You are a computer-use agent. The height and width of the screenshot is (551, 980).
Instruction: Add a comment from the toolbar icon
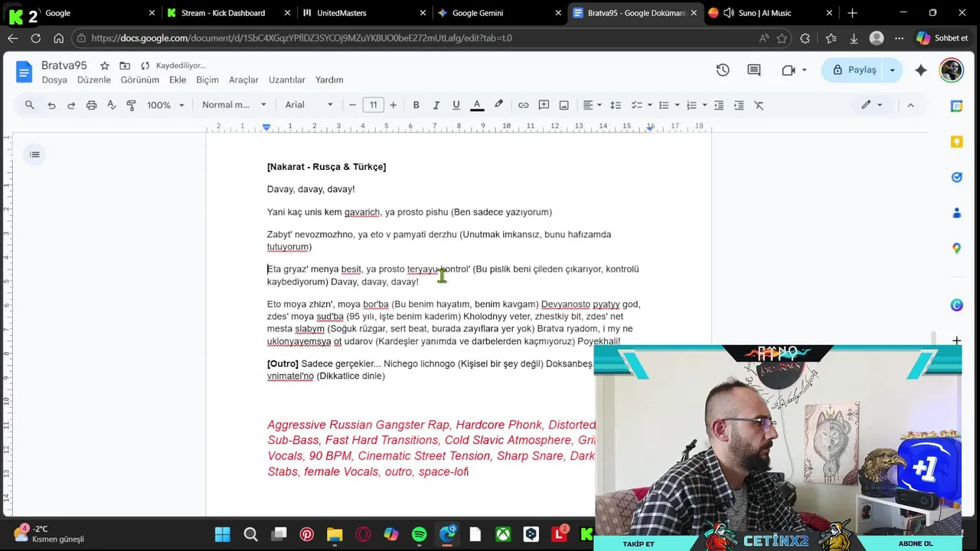click(544, 105)
